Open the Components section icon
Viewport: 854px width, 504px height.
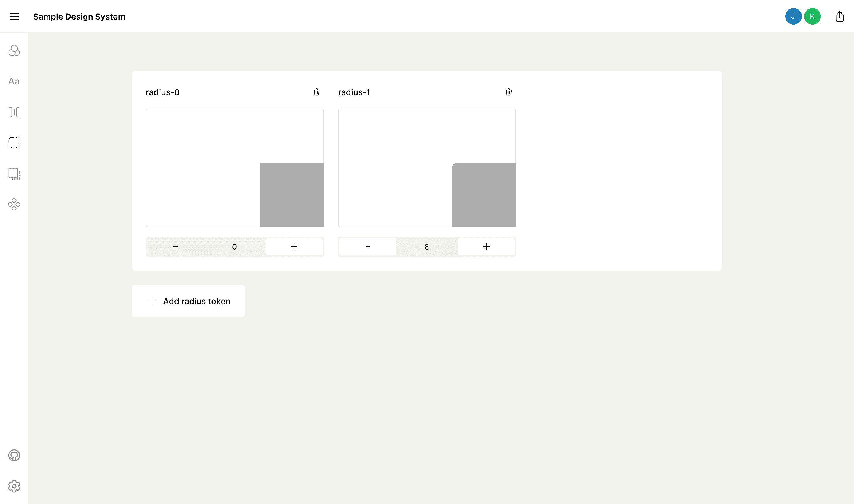(14, 205)
